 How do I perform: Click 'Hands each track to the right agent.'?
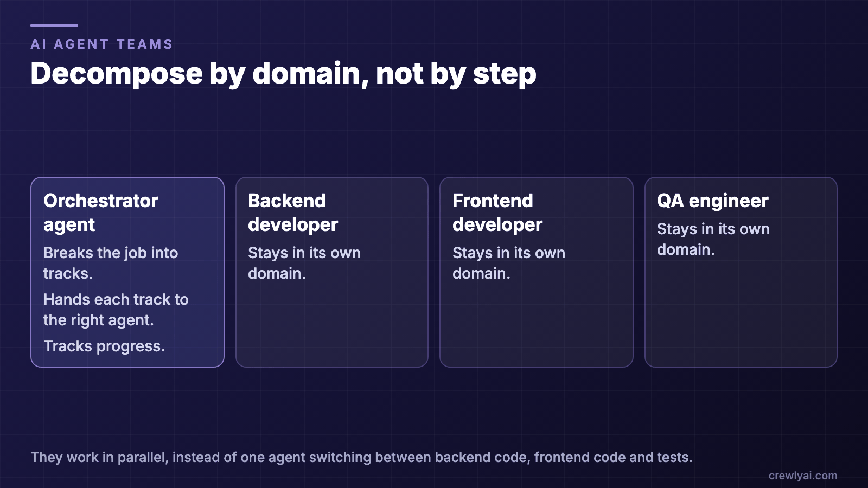tap(116, 310)
